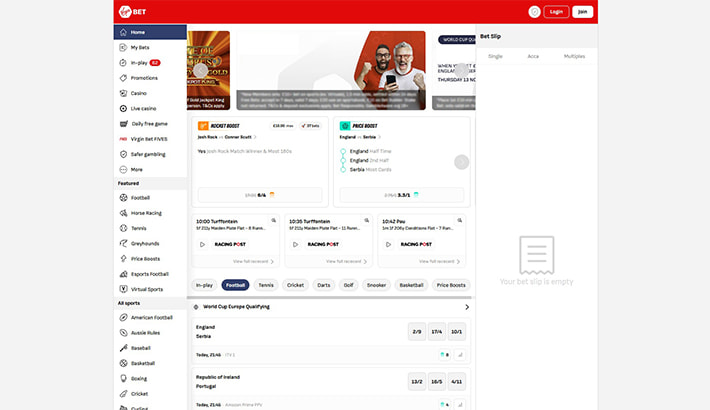Play the 10:42 Pau race stream
The image size is (710, 410).
point(388,245)
